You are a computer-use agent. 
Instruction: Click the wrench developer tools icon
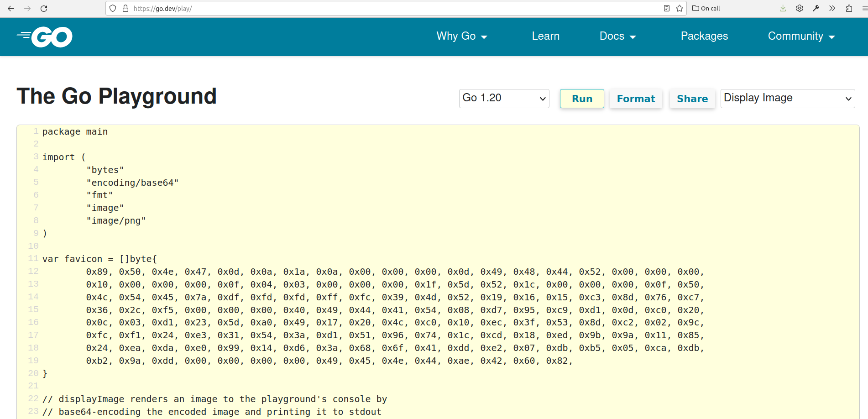(816, 8)
